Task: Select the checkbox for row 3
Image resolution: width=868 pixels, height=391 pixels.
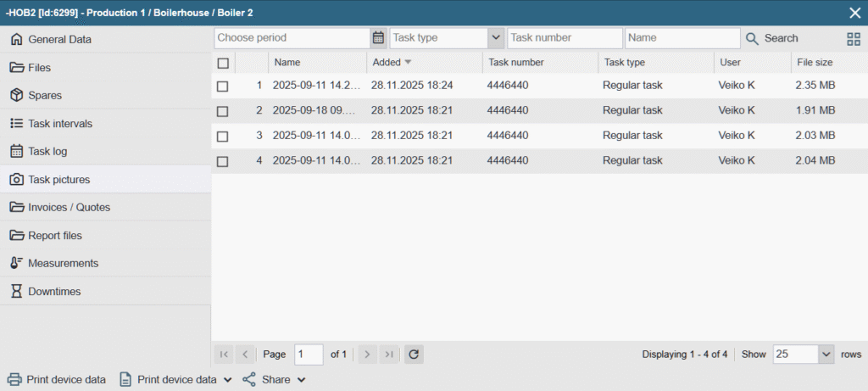Action: (223, 136)
